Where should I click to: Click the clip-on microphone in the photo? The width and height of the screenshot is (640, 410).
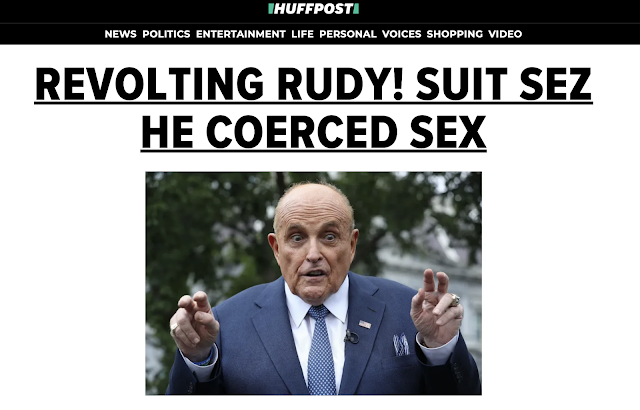click(351, 337)
